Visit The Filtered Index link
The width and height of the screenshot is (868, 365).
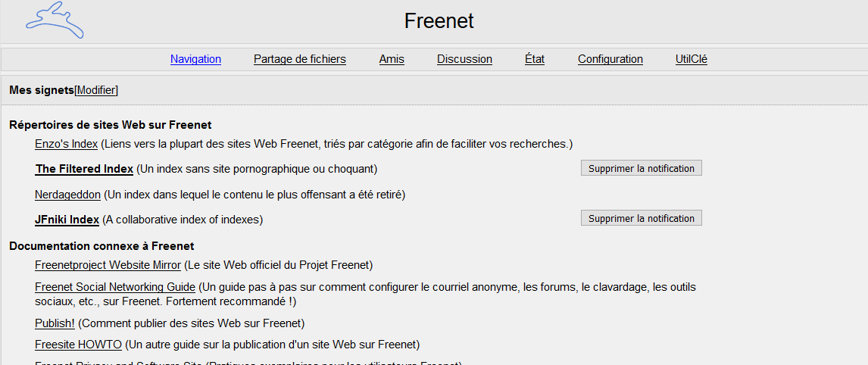click(84, 168)
